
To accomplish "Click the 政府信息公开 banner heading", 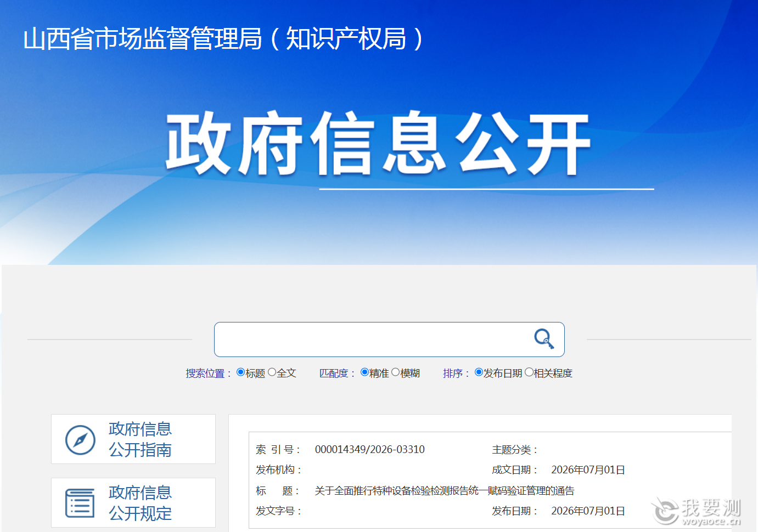I will click(378, 144).
